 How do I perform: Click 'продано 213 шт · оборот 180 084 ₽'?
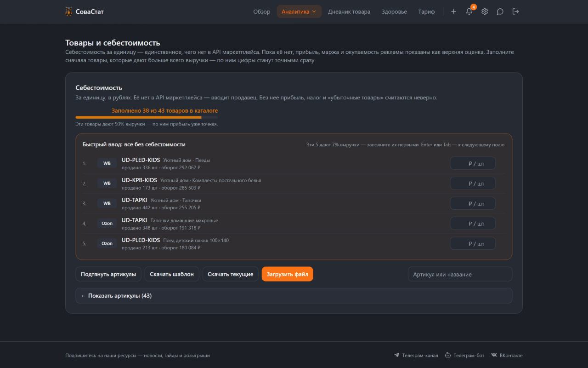tap(161, 248)
